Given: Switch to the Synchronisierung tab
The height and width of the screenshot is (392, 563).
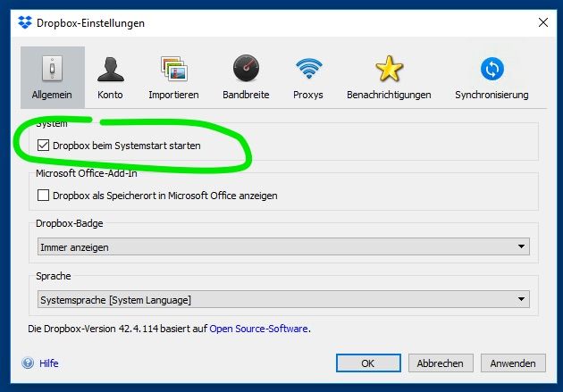Looking at the screenshot, I should tap(492, 77).
